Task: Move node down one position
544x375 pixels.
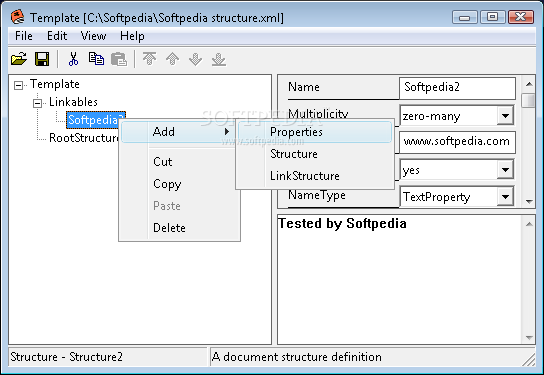Action: click(x=196, y=59)
